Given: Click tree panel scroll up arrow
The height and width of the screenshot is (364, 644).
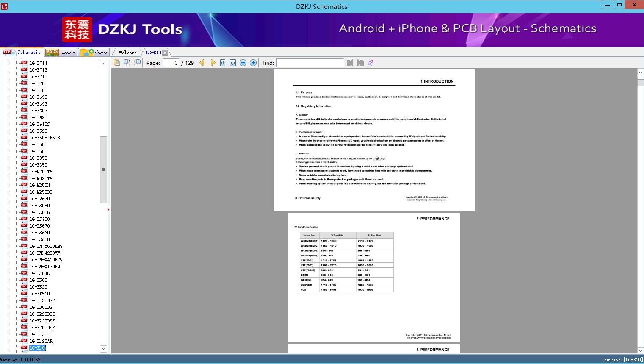Looking at the screenshot, I should [x=103, y=64].
